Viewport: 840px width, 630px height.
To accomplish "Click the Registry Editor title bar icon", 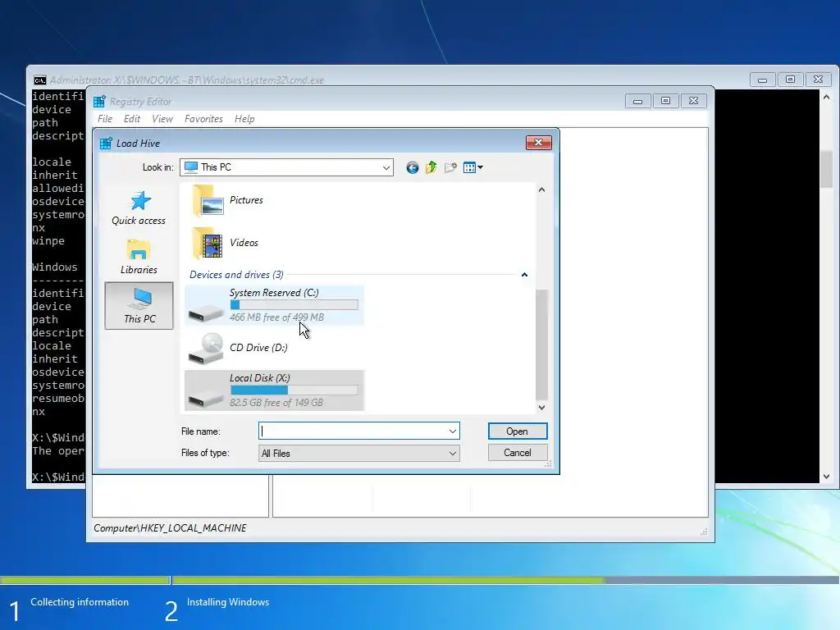I will tap(99, 101).
